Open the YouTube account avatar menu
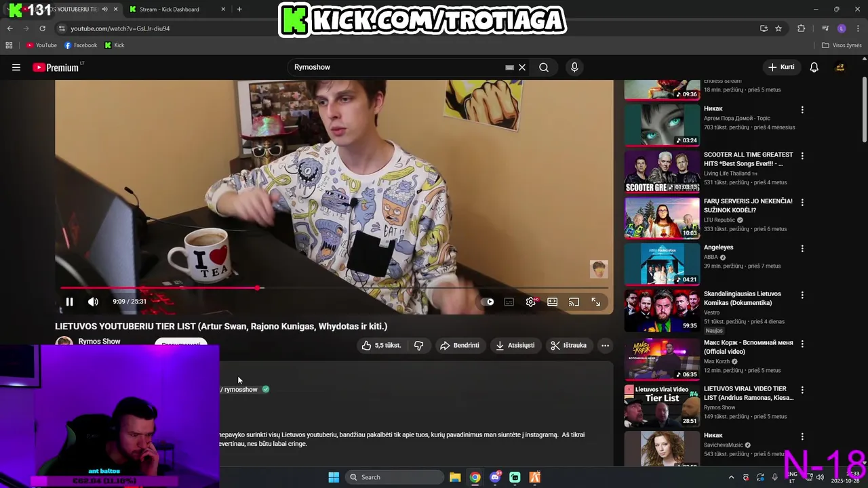 click(840, 67)
